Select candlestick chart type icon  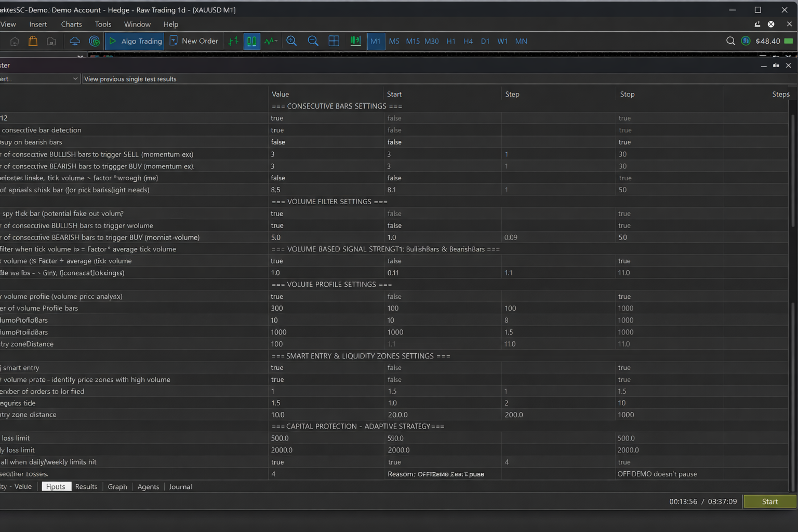251,41
